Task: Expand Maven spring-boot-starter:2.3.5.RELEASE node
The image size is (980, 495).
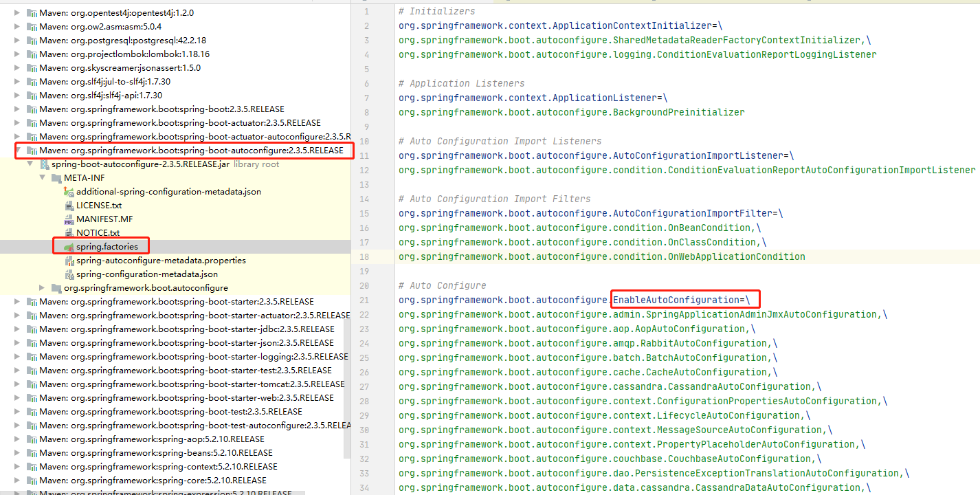Action: pyautogui.click(x=18, y=302)
